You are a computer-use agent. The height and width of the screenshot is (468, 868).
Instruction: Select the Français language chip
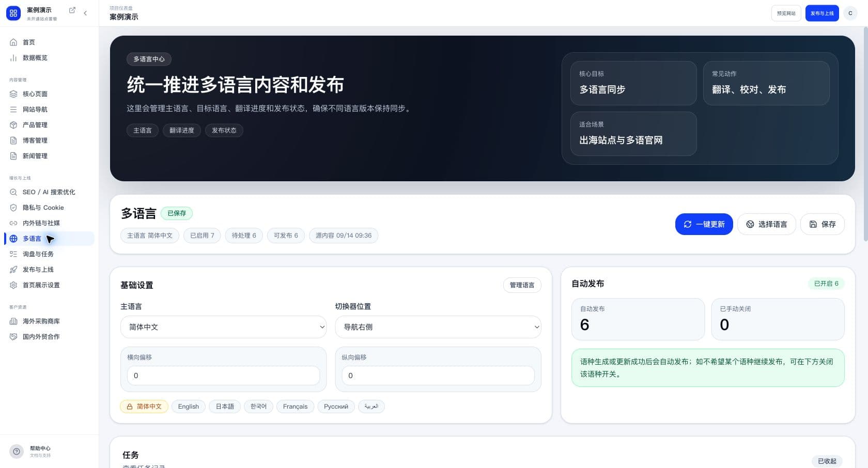[x=295, y=407]
